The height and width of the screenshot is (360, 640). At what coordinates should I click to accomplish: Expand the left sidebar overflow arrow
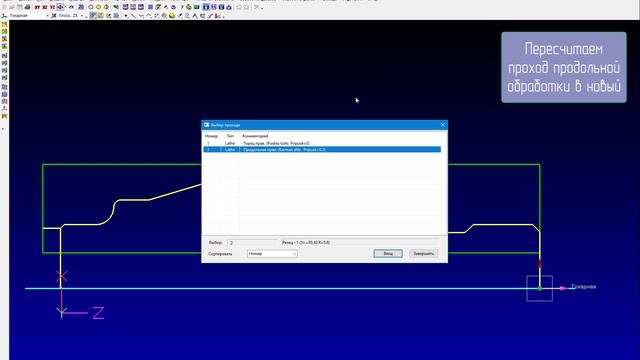coord(3,129)
